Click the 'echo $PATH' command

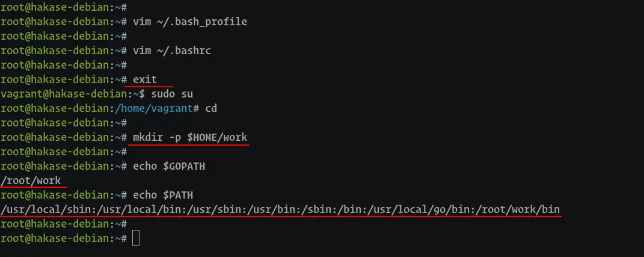(163, 195)
